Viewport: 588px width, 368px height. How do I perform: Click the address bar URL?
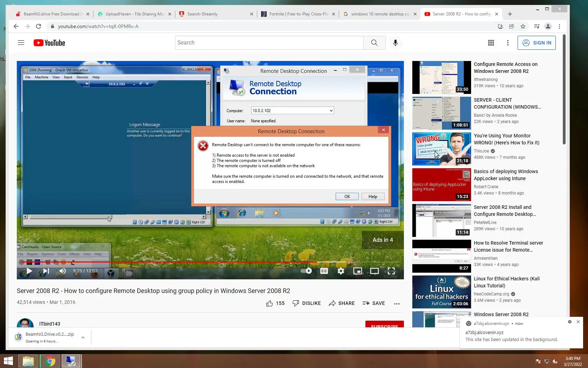(98, 26)
